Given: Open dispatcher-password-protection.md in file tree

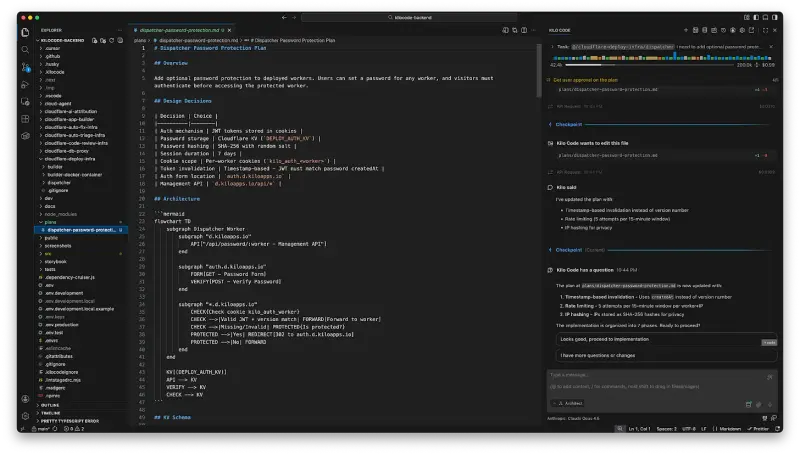Looking at the screenshot, I should 86,229.
